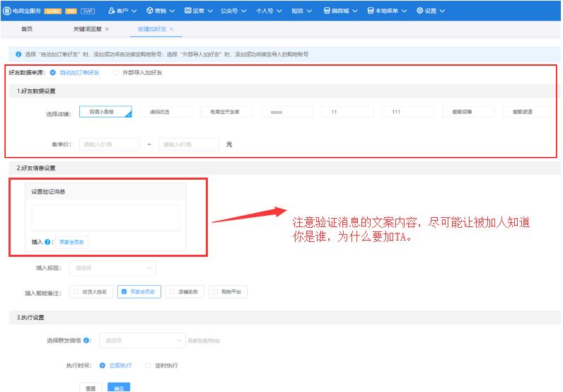563x392 pixels.
Task: Select the shop labeled 111
Action: pos(407,112)
